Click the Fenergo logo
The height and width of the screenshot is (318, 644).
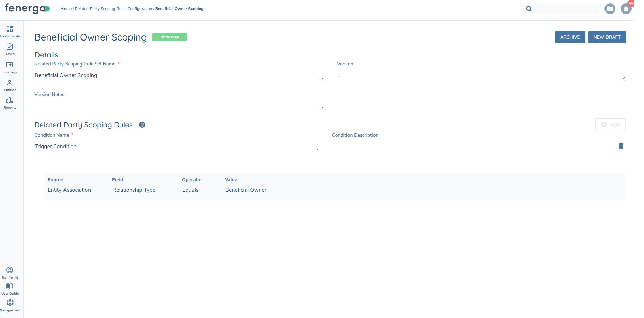point(27,8)
